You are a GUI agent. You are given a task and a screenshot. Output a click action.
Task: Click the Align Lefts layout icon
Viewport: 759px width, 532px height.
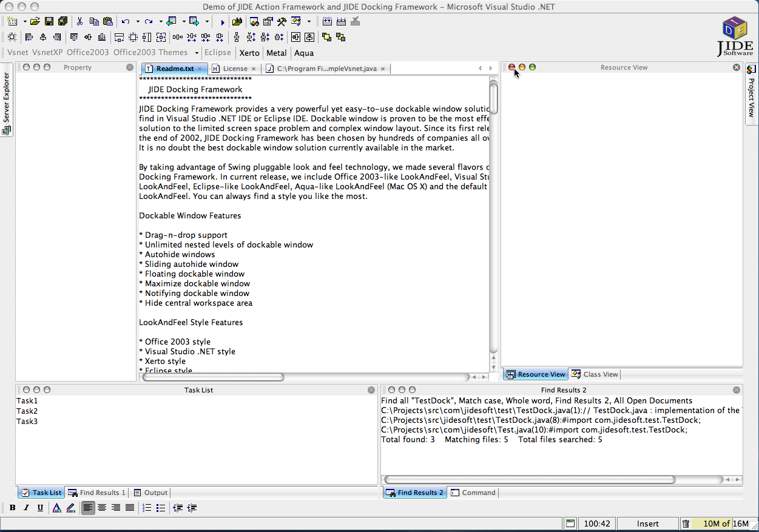tap(29, 37)
